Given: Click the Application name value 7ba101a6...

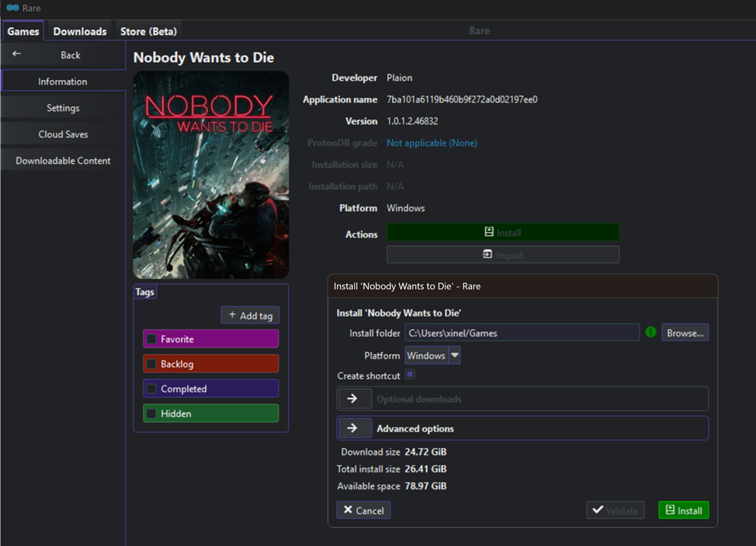Looking at the screenshot, I should point(462,99).
